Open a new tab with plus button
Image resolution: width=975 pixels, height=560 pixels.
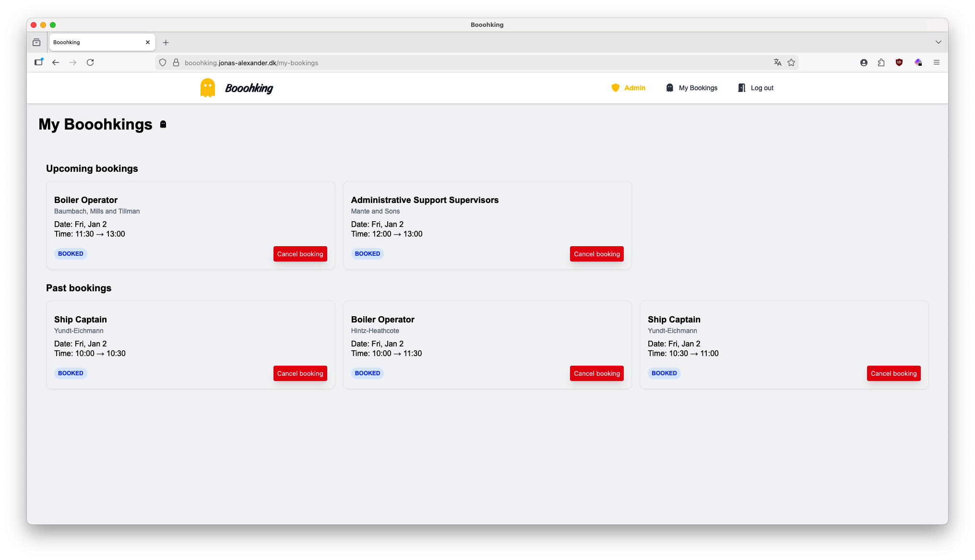click(166, 42)
